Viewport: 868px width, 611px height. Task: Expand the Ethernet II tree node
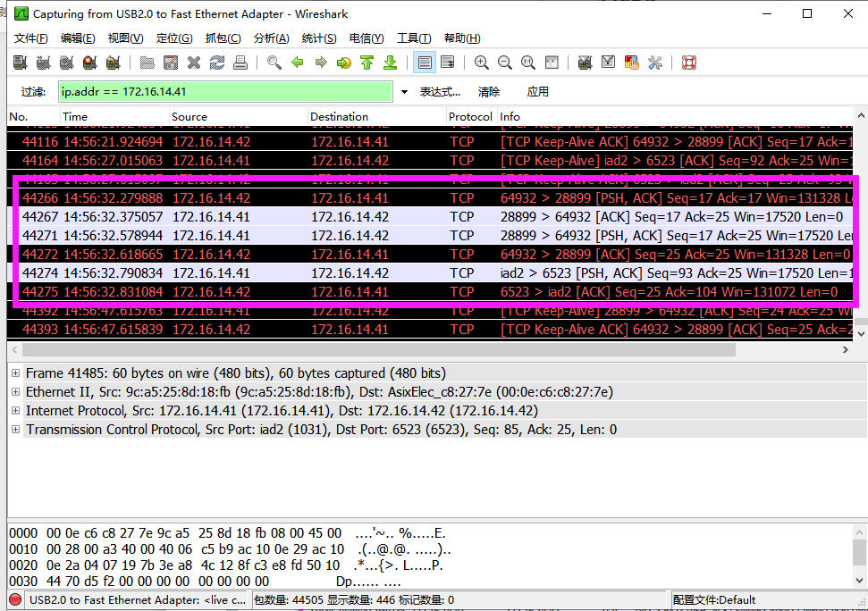coord(15,392)
